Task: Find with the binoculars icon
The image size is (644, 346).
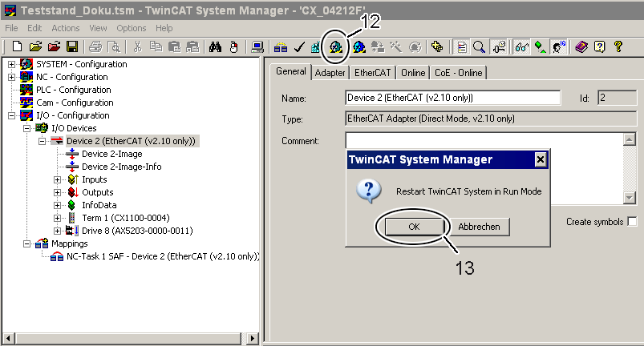Action: pyautogui.click(x=215, y=46)
